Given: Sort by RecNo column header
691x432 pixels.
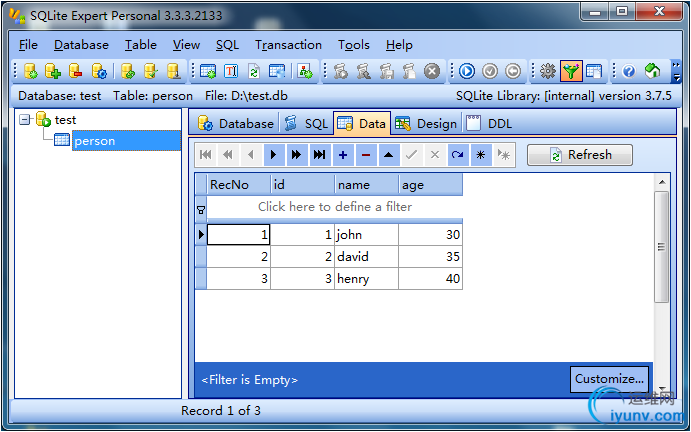Looking at the screenshot, I should tap(238, 185).
